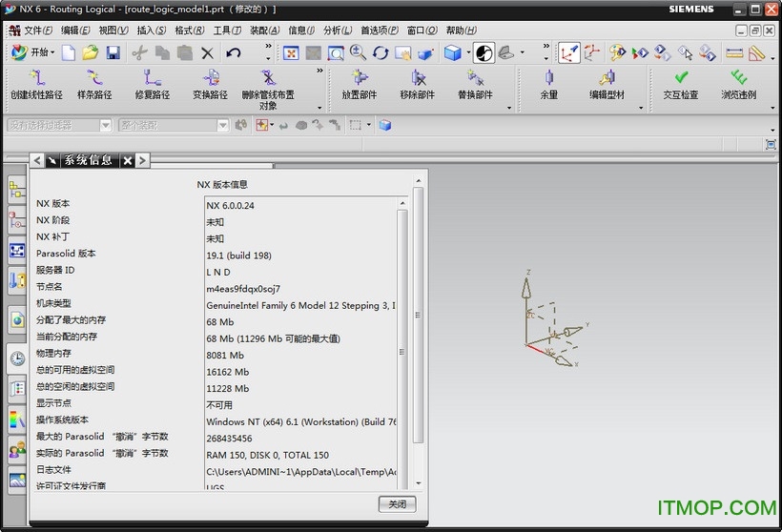Viewport: 782px width, 532px height.
Task: Click the Undo arrow icon
Action: coord(234,52)
